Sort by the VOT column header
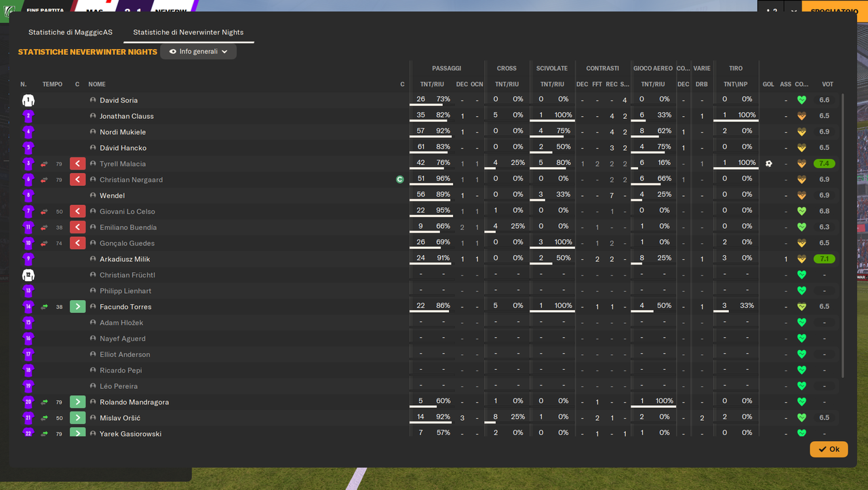 click(827, 84)
